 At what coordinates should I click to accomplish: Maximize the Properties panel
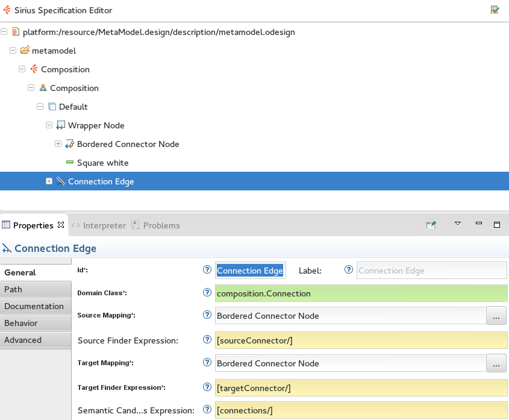click(497, 224)
